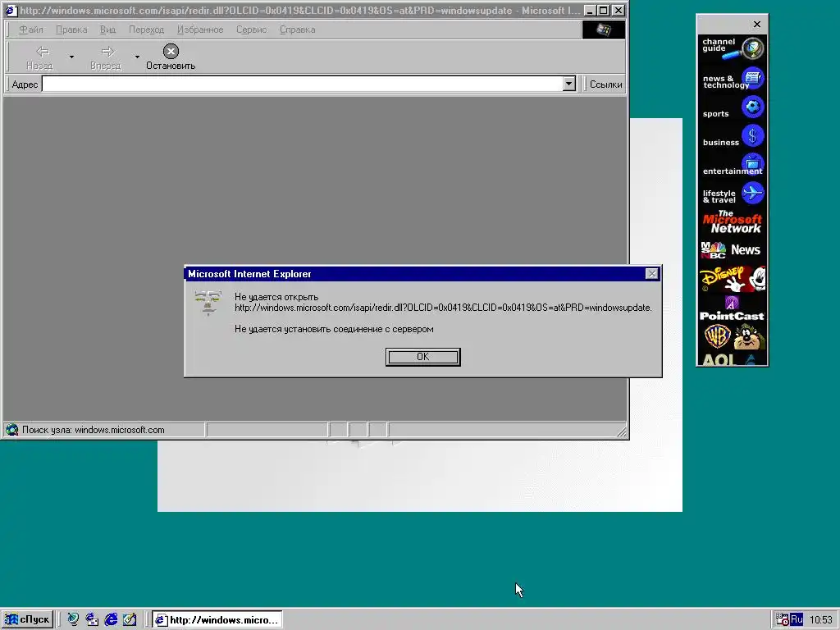Open the Вид menu
The height and width of the screenshot is (630, 840).
(x=107, y=30)
